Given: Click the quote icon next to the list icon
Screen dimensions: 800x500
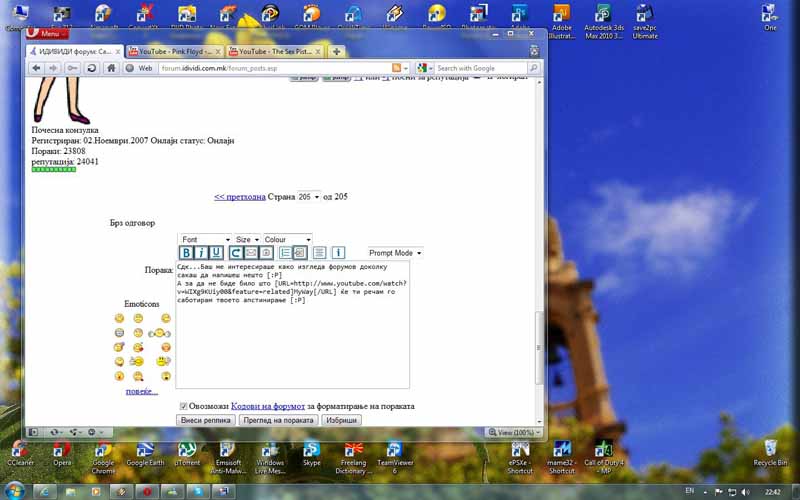Looking at the screenshot, I should [x=300, y=253].
